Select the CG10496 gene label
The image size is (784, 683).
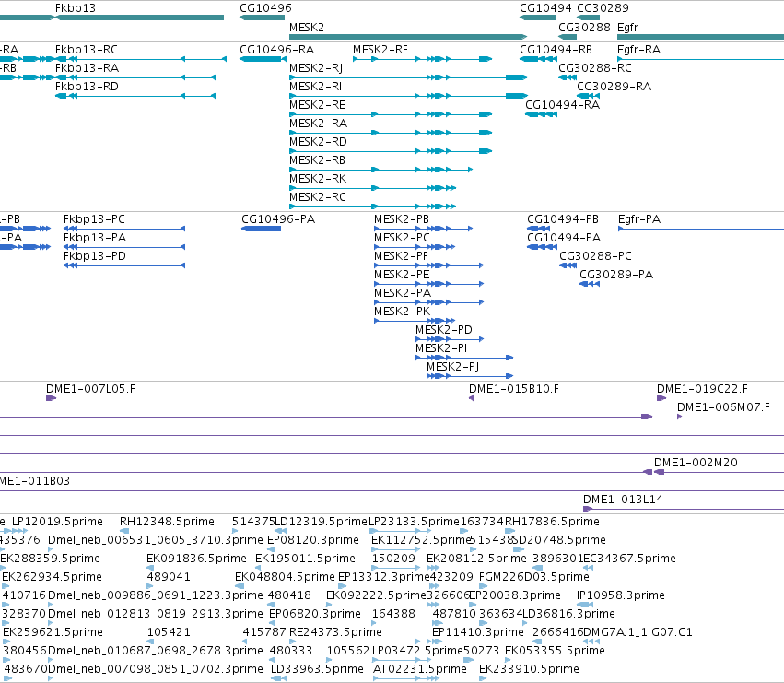[x=265, y=8]
